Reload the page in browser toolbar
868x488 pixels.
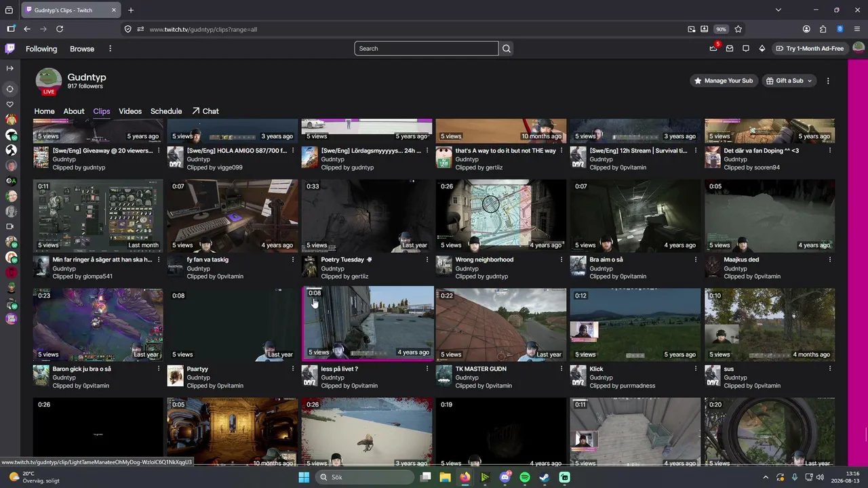tap(60, 29)
